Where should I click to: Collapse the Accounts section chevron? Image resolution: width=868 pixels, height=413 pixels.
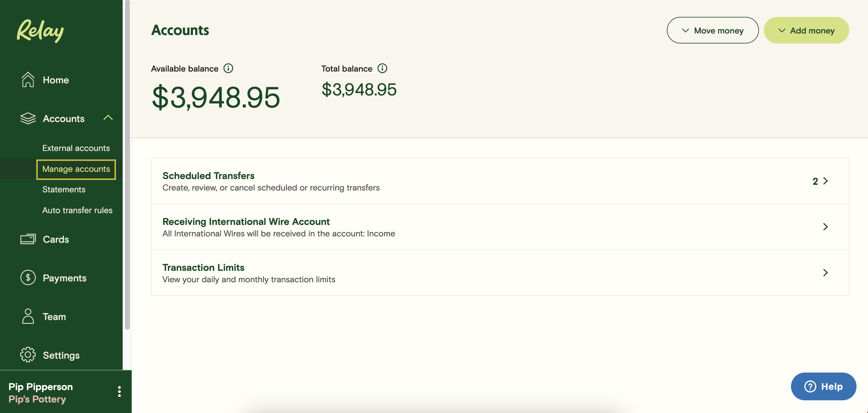pyautogui.click(x=108, y=118)
